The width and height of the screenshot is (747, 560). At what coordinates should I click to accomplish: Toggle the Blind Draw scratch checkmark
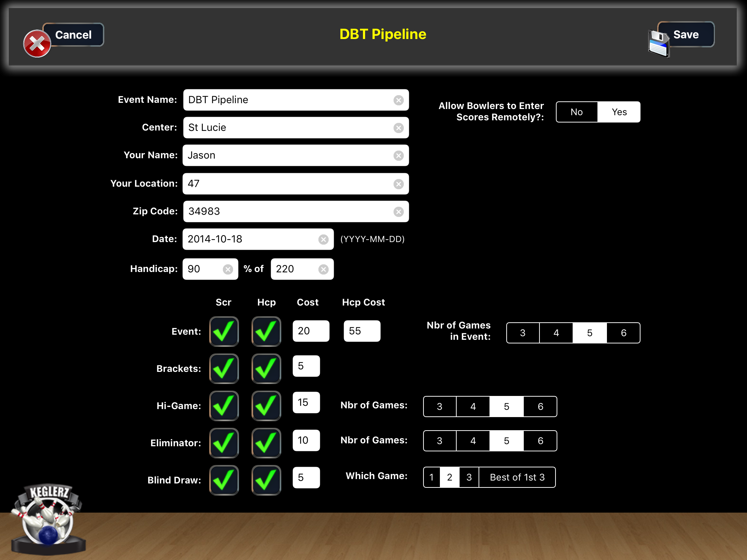(x=224, y=480)
